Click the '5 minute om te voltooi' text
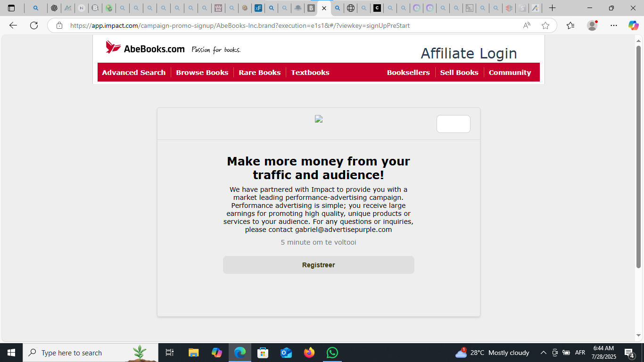Viewport: 644px width, 362px height. 319,242
